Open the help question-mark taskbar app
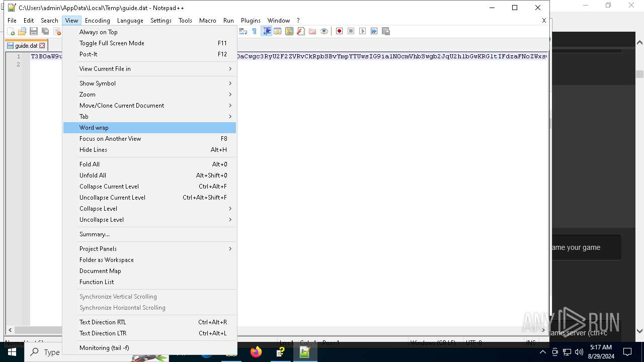Viewport: 644px width, 362px height. 281,352
